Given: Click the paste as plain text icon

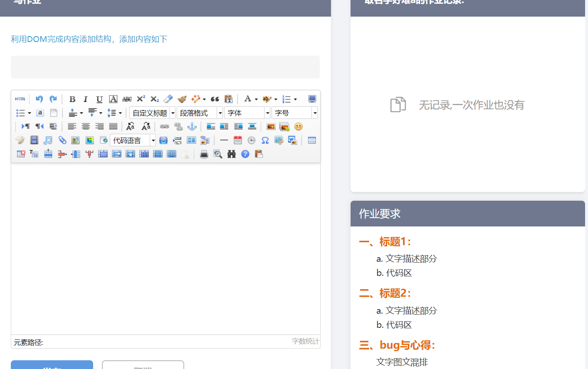Looking at the screenshot, I should (x=228, y=99).
